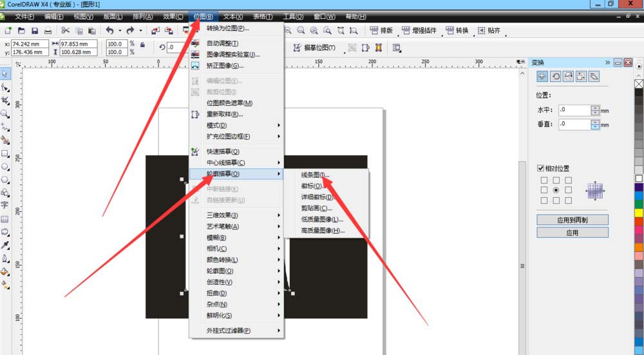Click the Open folder icon
This screenshot has width=644, height=355.
21,30
